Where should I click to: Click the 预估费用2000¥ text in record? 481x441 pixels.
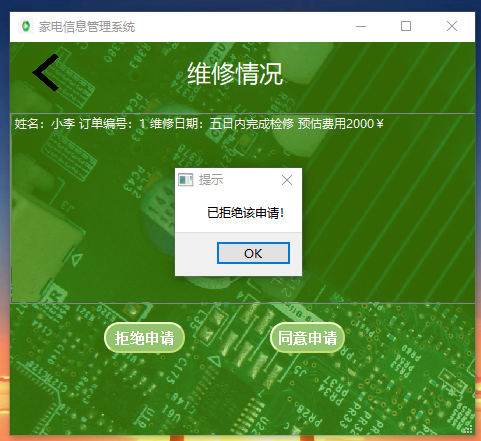[x=341, y=124]
